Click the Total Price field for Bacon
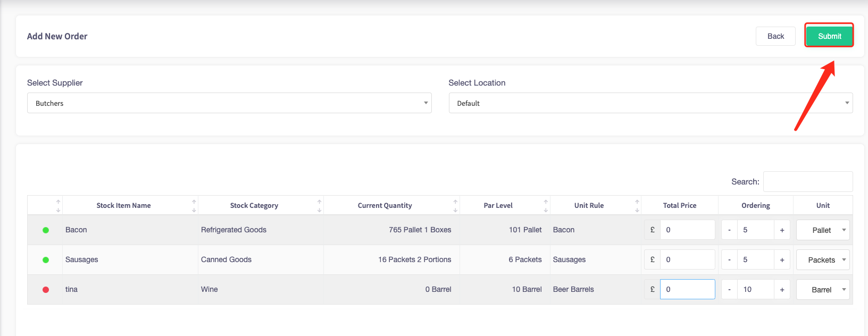Screen dimensions: 868x336 point(687,230)
